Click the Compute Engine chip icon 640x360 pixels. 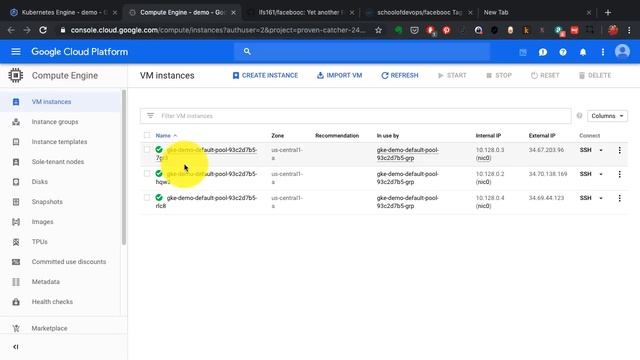16,76
